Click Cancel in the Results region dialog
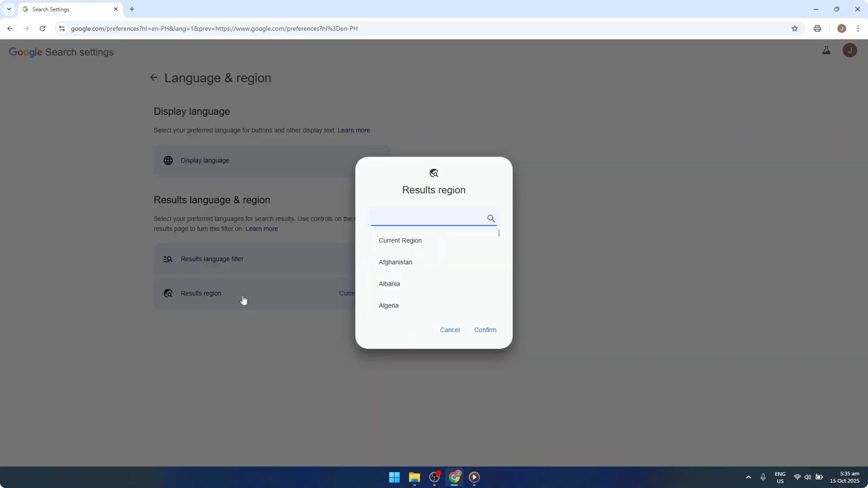Viewport: 868px width, 488px height. [x=450, y=330]
